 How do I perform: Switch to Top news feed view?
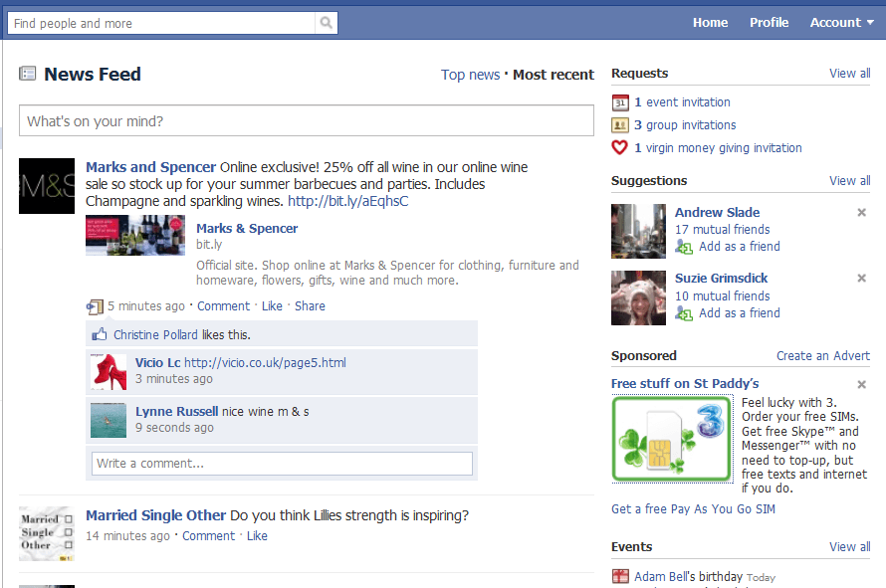coord(470,75)
